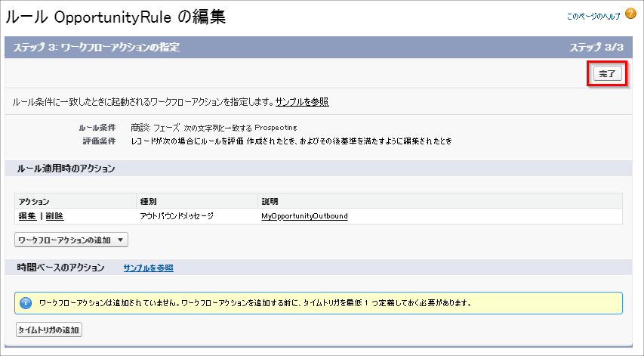644x356 pixels.
Task: Click the blue info icon in notice
Action: point(26,303)
